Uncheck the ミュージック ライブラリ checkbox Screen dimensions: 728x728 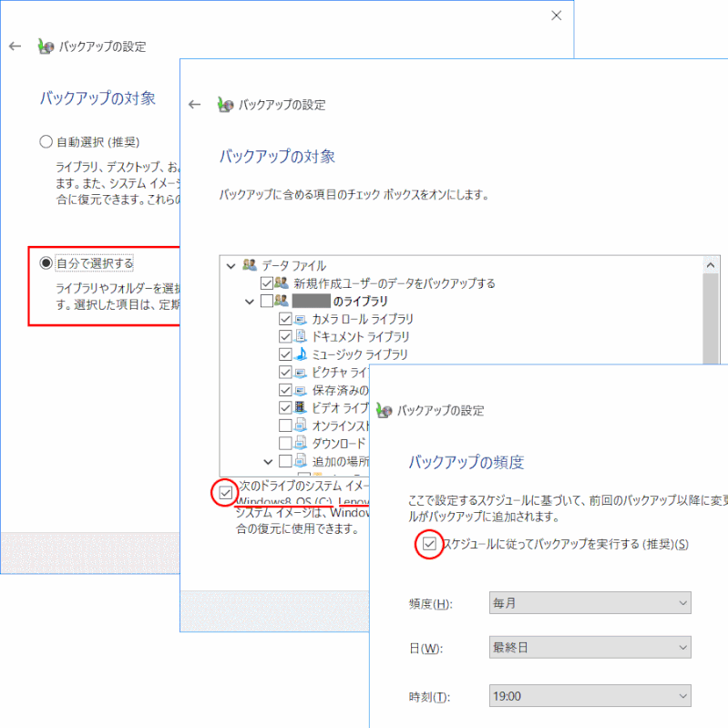[285, 354]
